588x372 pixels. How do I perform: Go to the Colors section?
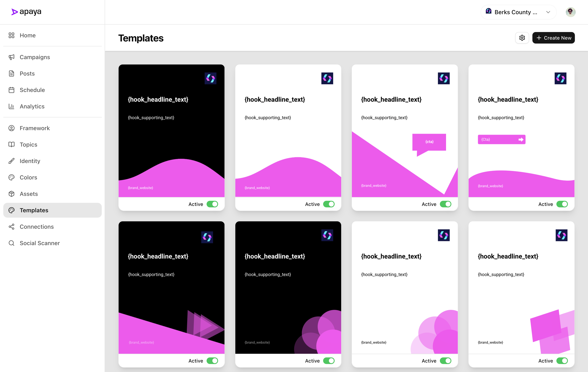[28, 177]
